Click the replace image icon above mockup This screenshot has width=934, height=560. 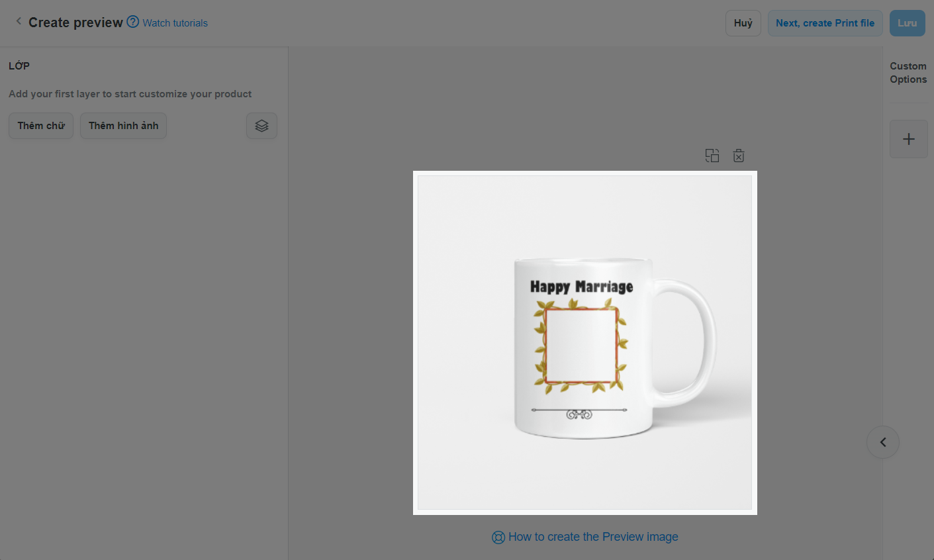click(x=712, y=156)
